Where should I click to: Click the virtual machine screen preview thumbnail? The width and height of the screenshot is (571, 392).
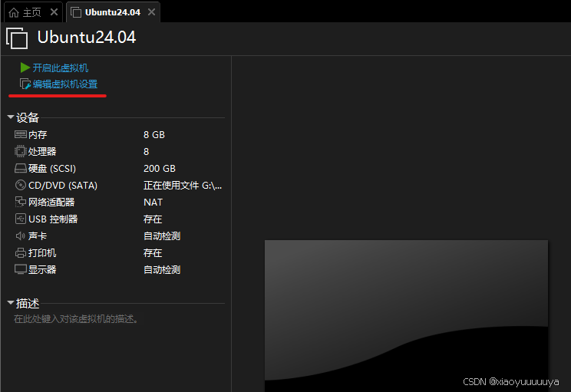pyautogui.click(x=406, y=315)
